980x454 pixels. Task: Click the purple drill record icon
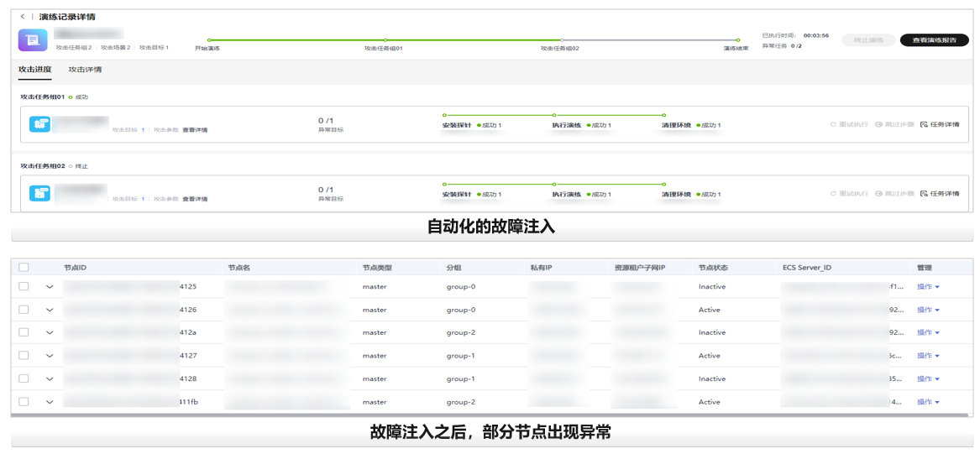33,41
